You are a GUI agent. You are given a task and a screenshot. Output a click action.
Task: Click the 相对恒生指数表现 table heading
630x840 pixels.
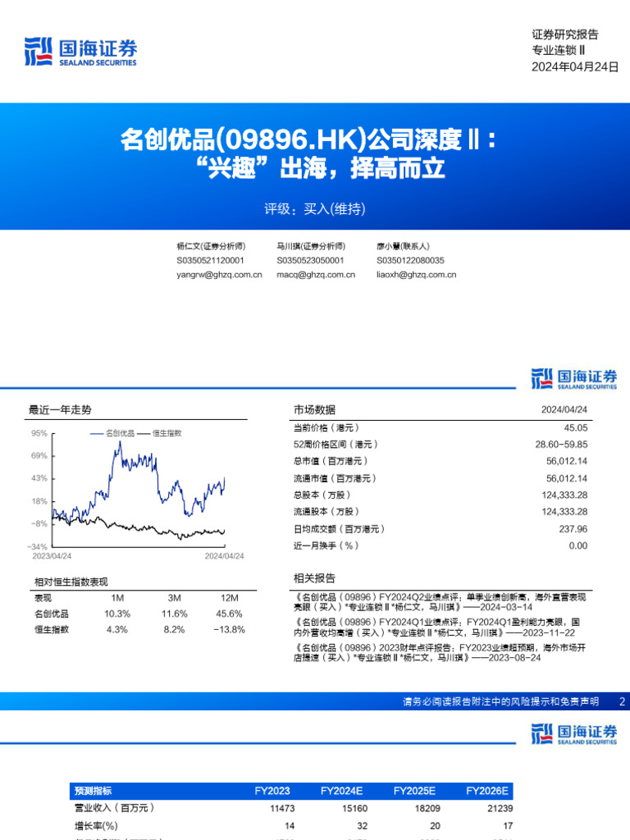(71, 582)
